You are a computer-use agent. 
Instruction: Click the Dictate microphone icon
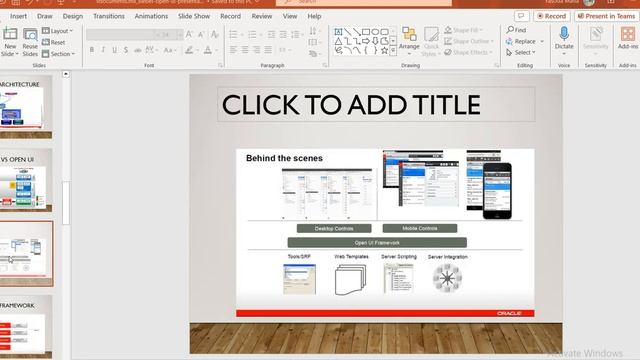[x=564, y=33]
